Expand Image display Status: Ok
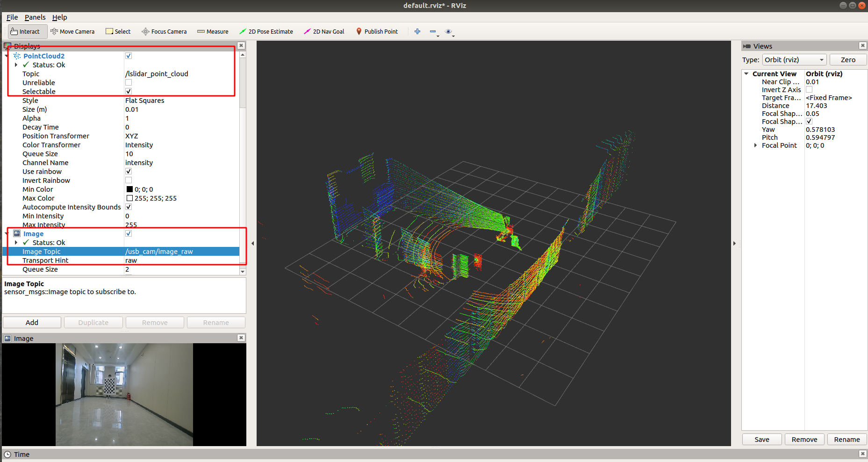Screen dimensions: 868x462 (x=16, y=243)
